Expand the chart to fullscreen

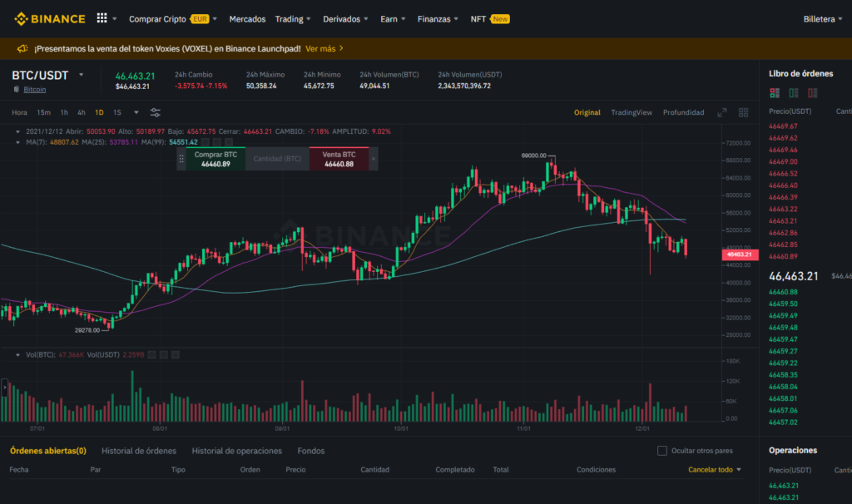click(x=721, y=112)
